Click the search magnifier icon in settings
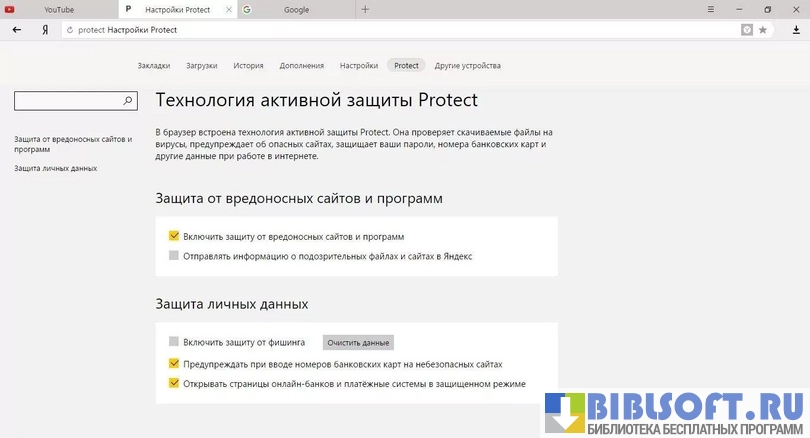810x438 pixels. point(128,101)
